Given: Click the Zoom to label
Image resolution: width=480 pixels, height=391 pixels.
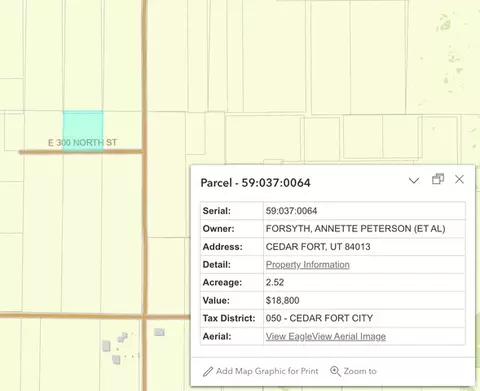Looking at the screenshot, I should 360,371.
